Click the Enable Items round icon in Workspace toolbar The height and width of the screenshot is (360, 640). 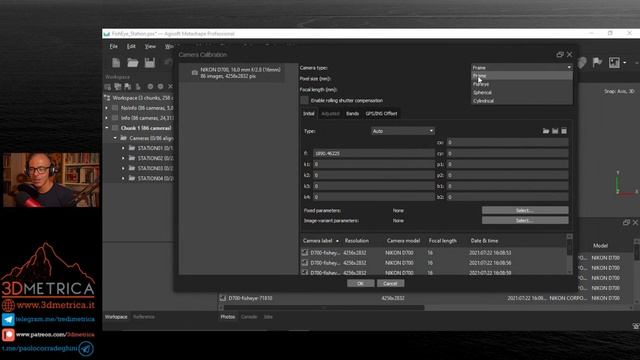pyautogui.click(x=150, y=87)
